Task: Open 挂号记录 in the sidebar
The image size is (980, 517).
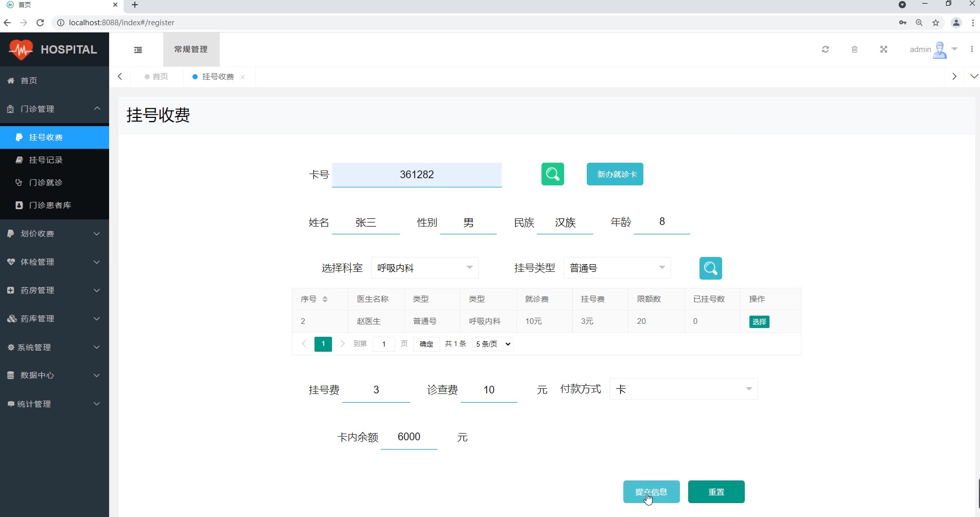Action: [x=46, y=160]
